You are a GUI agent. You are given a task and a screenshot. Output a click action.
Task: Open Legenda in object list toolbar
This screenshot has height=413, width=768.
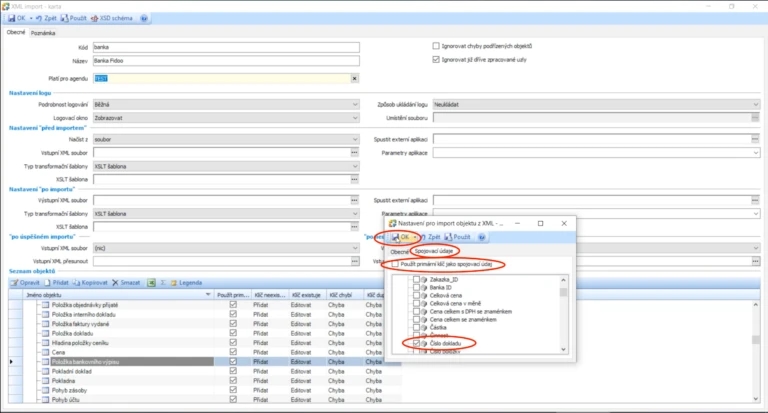click(x=186, y=283)
